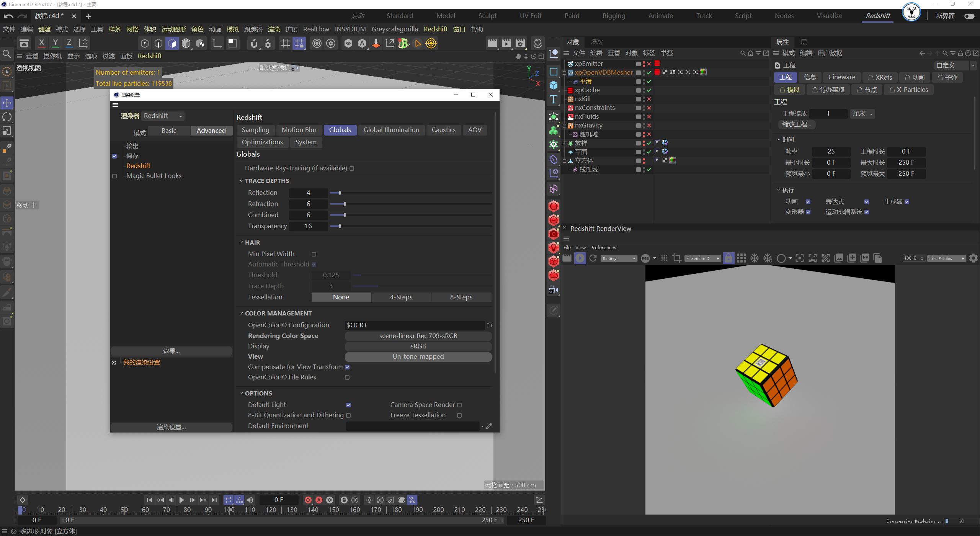Activate the crop region tool in RenderView

[676, 258]
